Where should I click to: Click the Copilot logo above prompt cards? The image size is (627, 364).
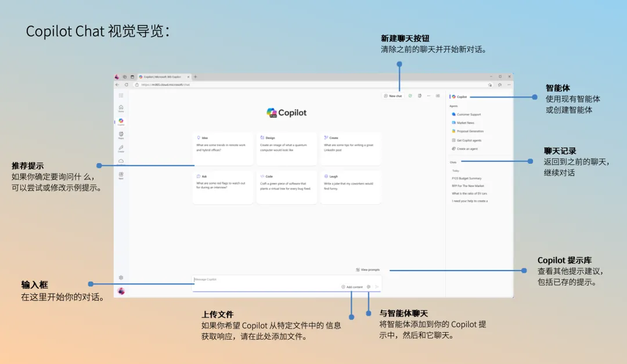pyautogui.click(x=286, y=113)
